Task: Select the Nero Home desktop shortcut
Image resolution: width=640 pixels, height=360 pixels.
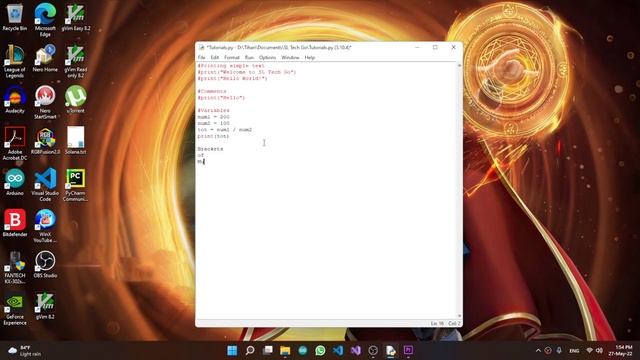Action: 45,59
